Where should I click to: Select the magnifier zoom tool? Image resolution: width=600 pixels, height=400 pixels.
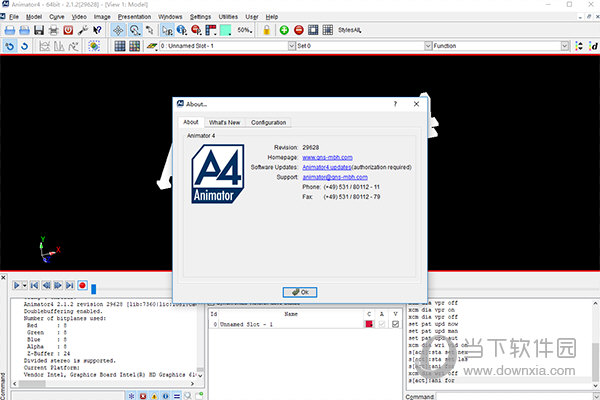135,30
